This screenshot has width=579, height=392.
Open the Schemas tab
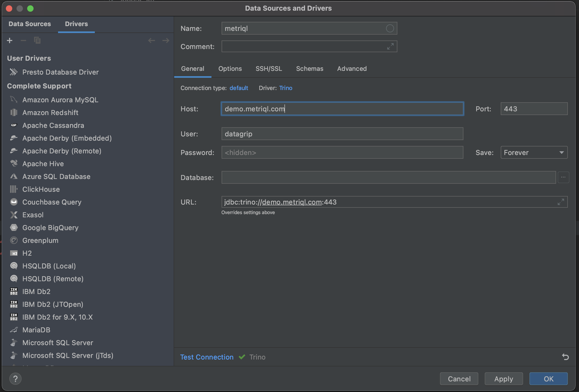[x=309, y=69]
